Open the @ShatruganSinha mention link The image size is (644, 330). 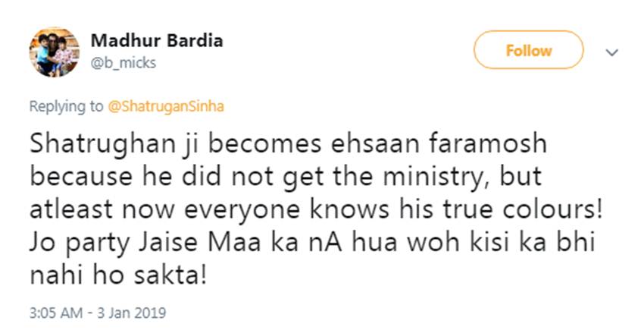167,106
